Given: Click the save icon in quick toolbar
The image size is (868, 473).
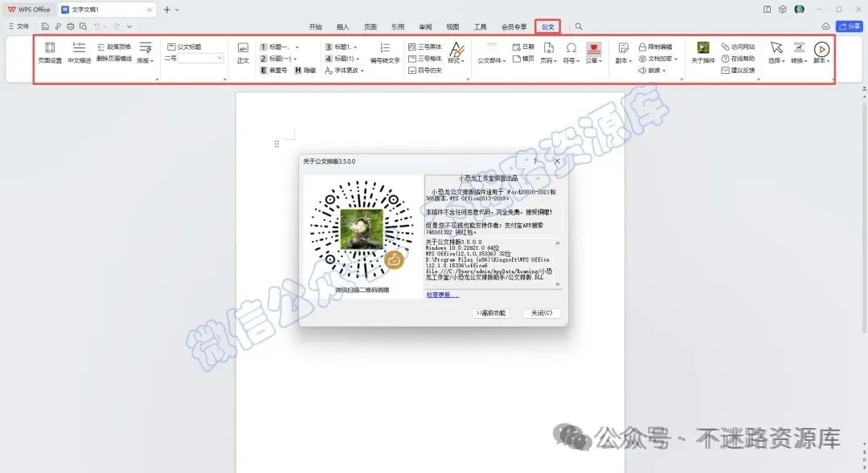Looking at the screenshot, I should pyautogui.click(x=45, y=26).
